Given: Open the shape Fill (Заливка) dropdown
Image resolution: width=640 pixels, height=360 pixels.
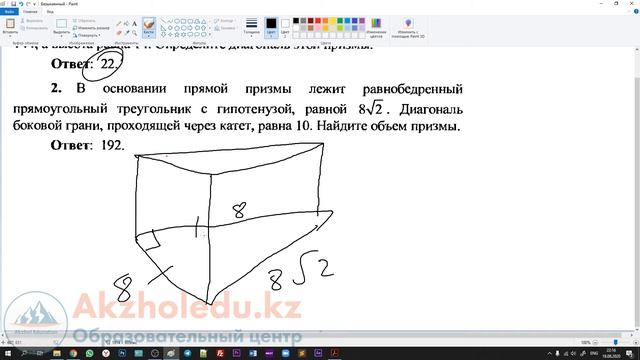Looking at the screenshot, I should click(225, 28).
